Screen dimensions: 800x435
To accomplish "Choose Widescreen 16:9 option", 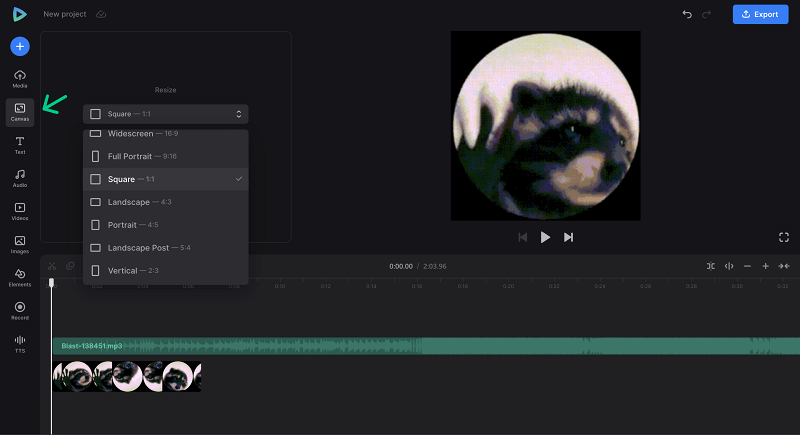I will (x=166, y=134).
